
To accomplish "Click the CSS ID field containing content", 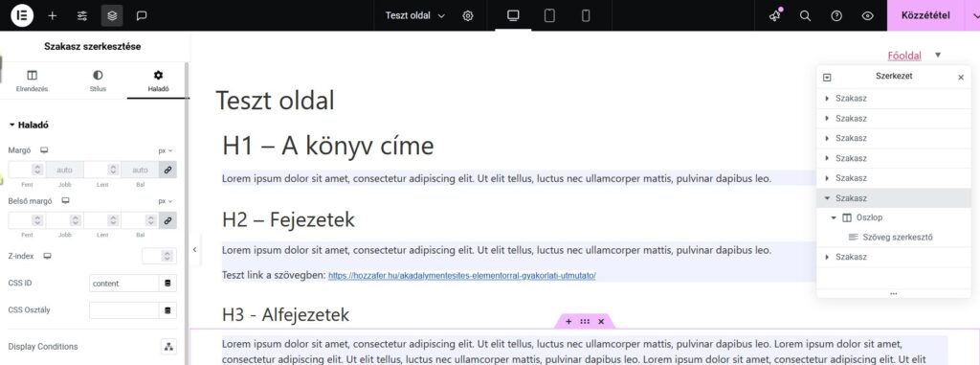I will tap(123, 283).
